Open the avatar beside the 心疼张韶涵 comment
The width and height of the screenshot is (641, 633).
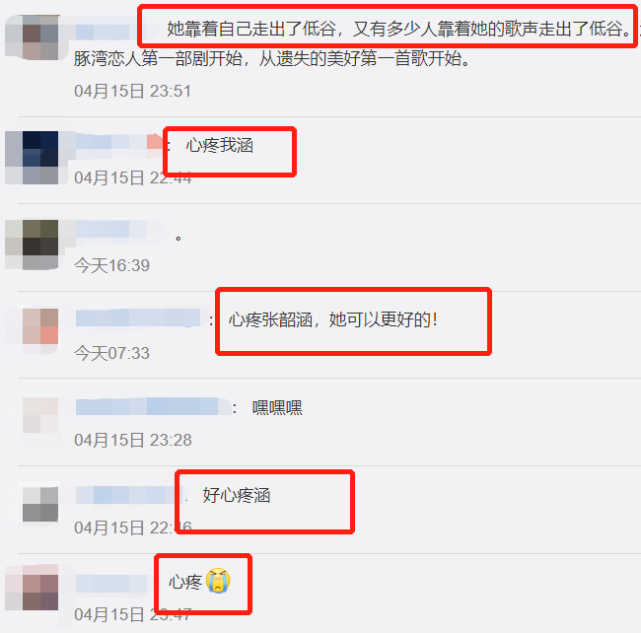pos(40,331)
